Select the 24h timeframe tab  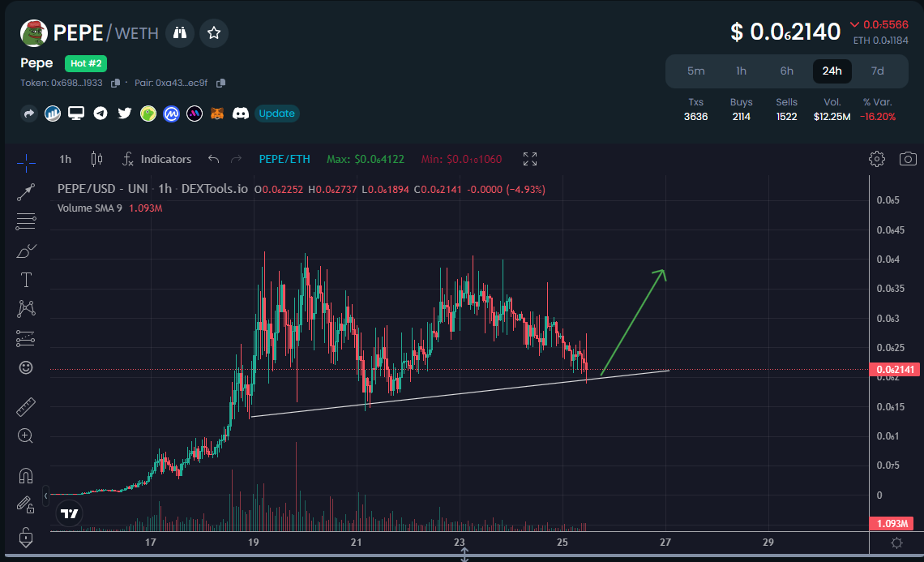(x=832, y=71)
